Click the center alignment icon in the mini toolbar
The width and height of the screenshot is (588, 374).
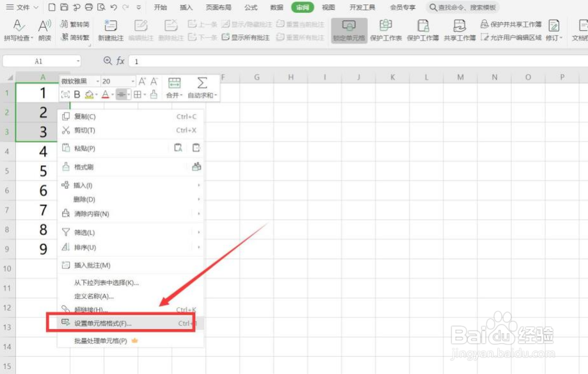coord(121,95)
